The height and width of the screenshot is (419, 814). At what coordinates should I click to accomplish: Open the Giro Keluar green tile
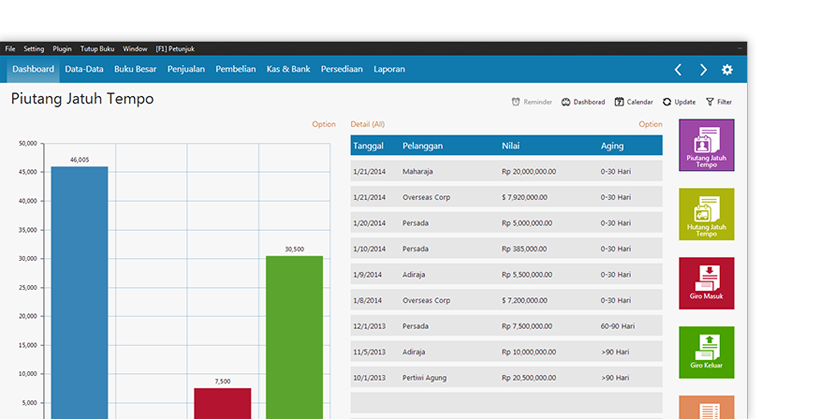707,352
